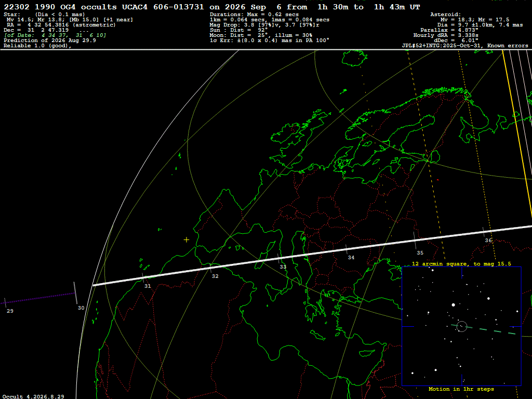
Task: Click the 'Motion in 1hr steps' caption
Action: click(x=461, y=389)
